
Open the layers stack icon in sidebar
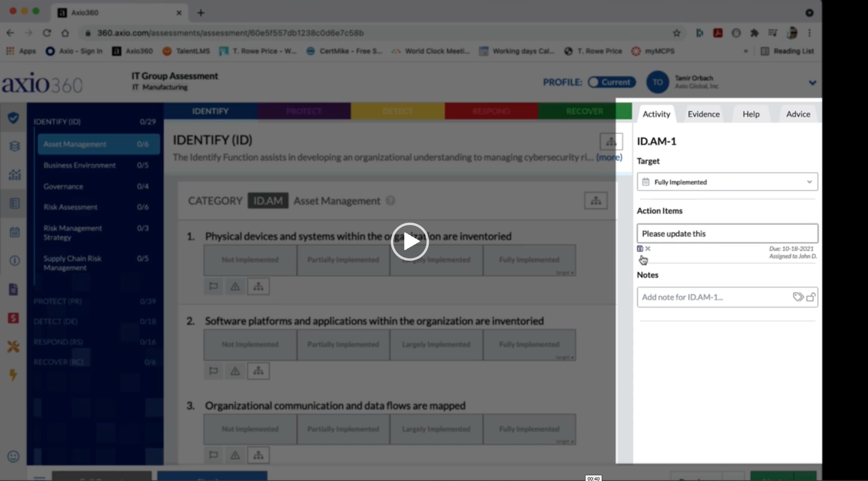[x=15, y=146]
